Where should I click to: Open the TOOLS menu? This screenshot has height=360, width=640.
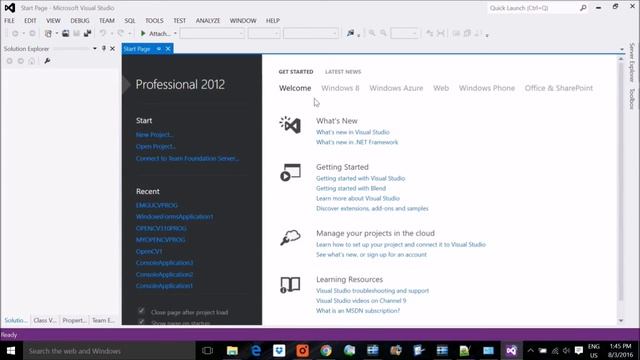[x=154, y=20]
